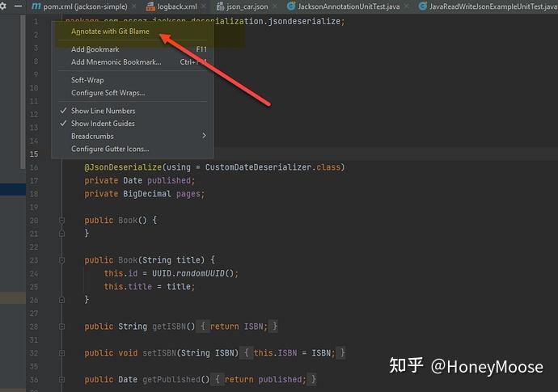Open the logback.xml tab

(177, 6)
